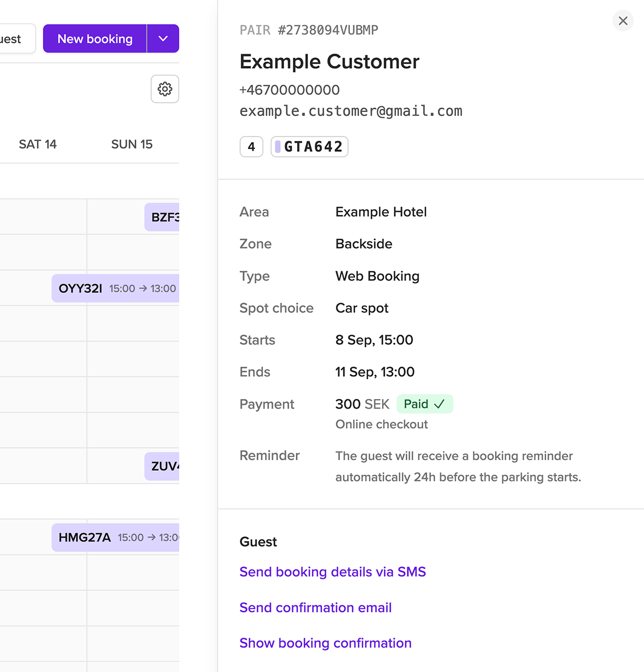Click the booking reminder description text
This screenshot has width=644, height=672.
(x=458, y=467)
